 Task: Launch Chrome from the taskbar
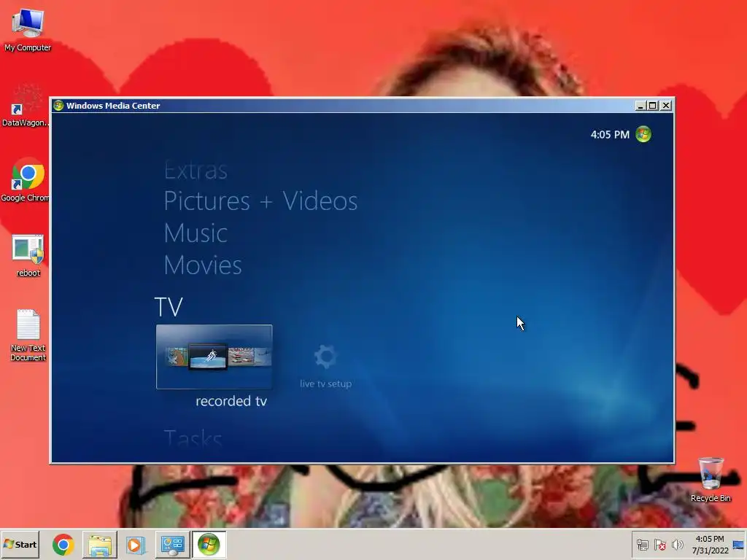click(63, 545)
